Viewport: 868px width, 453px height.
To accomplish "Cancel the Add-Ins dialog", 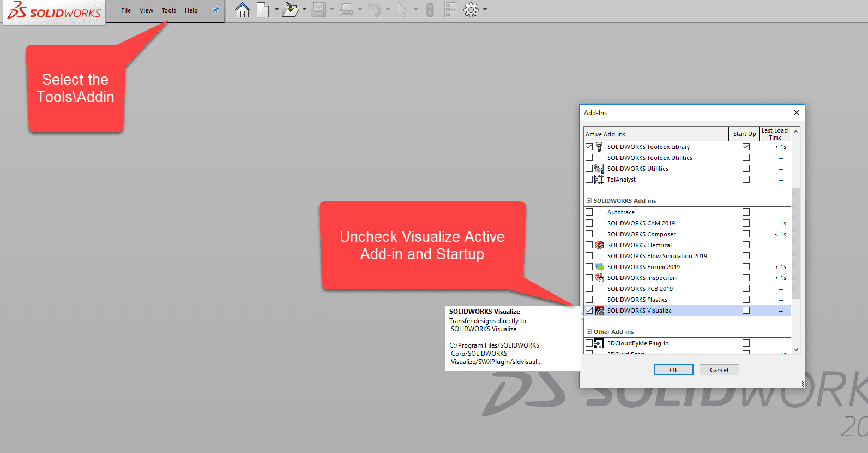I will pos(719,370).
